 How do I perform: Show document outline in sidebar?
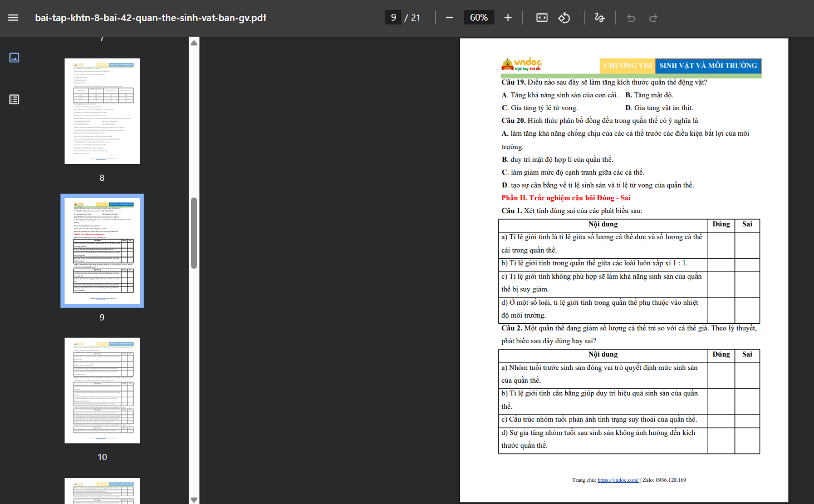click(14, 99)
